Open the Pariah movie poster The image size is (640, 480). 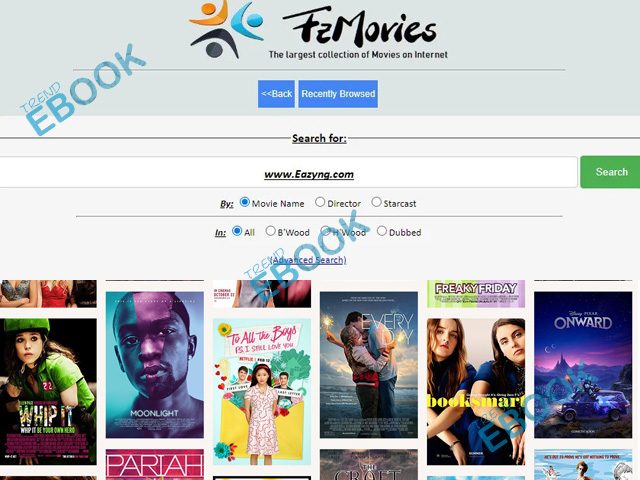click(x=155, y=464)
